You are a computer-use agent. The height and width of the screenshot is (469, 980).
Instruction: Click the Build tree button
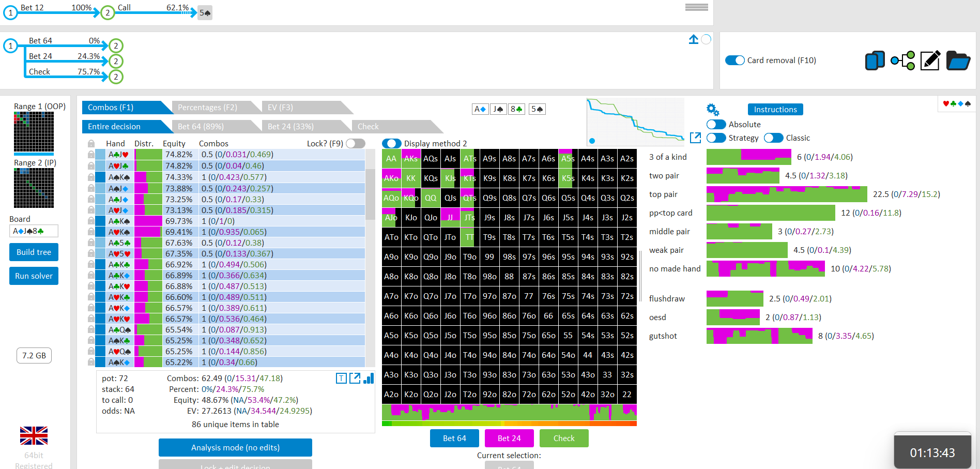34,252
